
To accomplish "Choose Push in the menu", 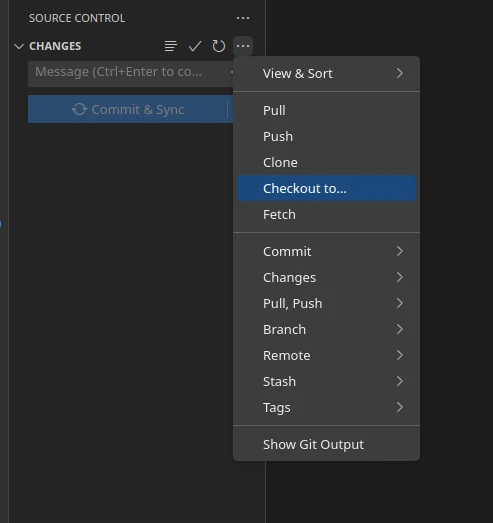I will tap(326, 136).
